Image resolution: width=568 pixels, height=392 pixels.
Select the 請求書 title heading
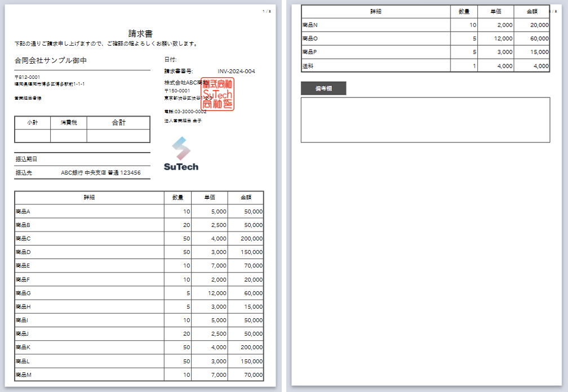click(x=140, y=34)
